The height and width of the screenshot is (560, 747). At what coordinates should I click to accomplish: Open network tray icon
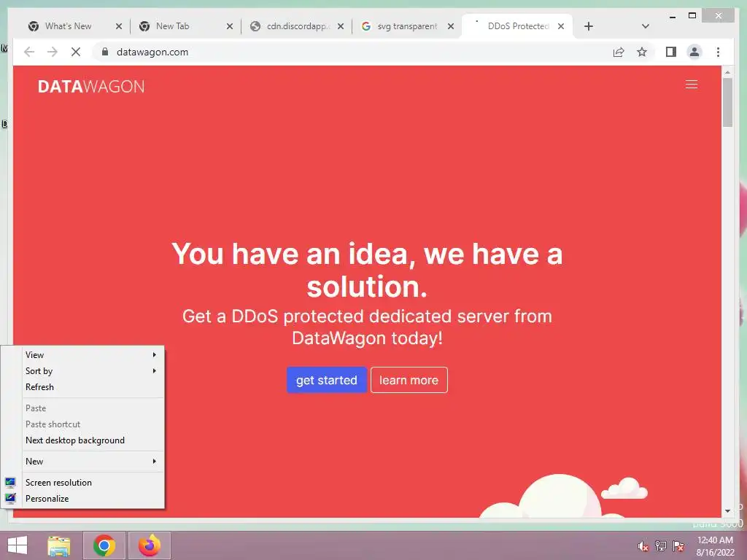[661, 546]
